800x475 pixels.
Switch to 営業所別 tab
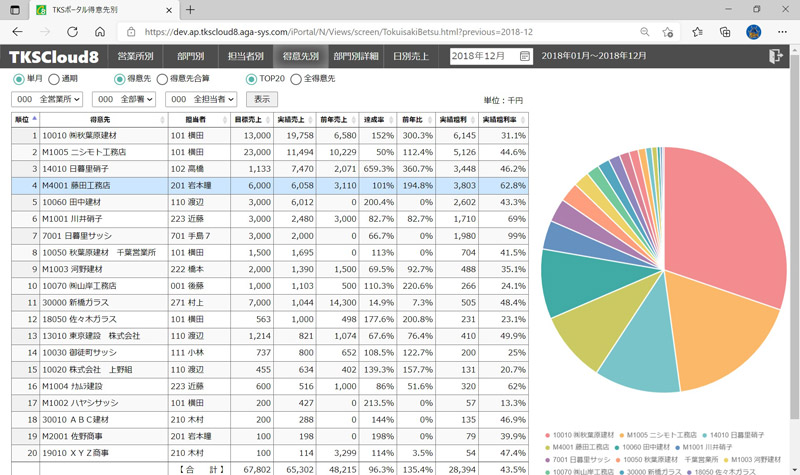pyautogui.click(x=135, y=56)
